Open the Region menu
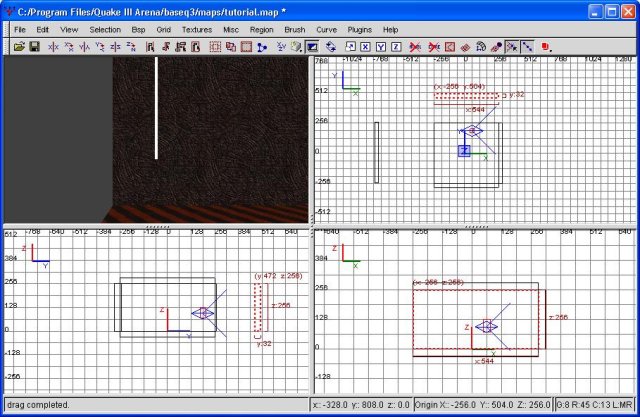 262,30
